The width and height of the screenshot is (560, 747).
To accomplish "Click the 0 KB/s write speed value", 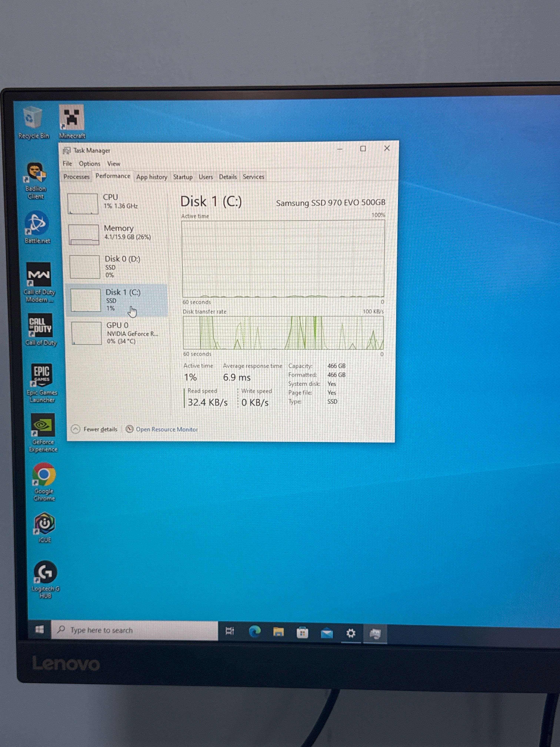I will point(255,403).
